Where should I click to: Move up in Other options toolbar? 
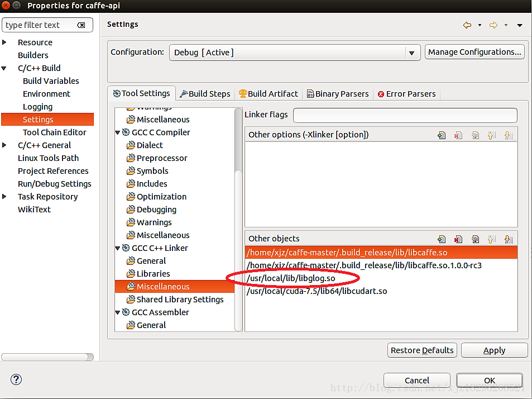[x=491, y=135]
